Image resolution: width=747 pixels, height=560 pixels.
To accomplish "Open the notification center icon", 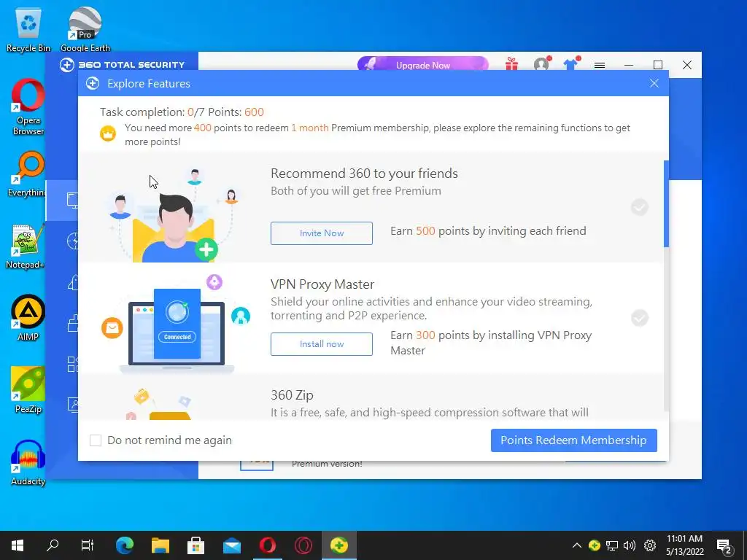I will [724, 545].
